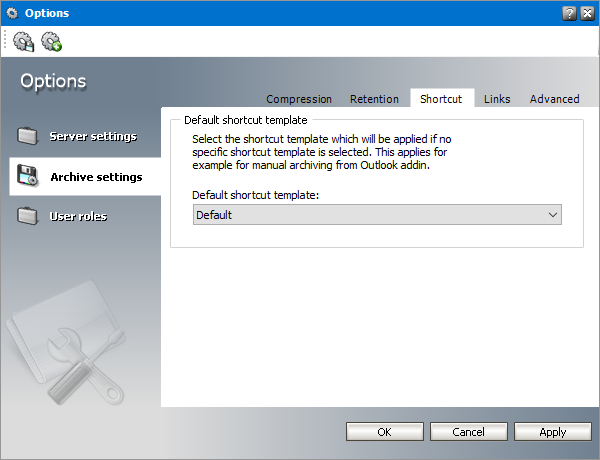Image resolution: width=600 pixels, height=460 pixels.
Task: Open the Retention tab
Action: (375, 99)
